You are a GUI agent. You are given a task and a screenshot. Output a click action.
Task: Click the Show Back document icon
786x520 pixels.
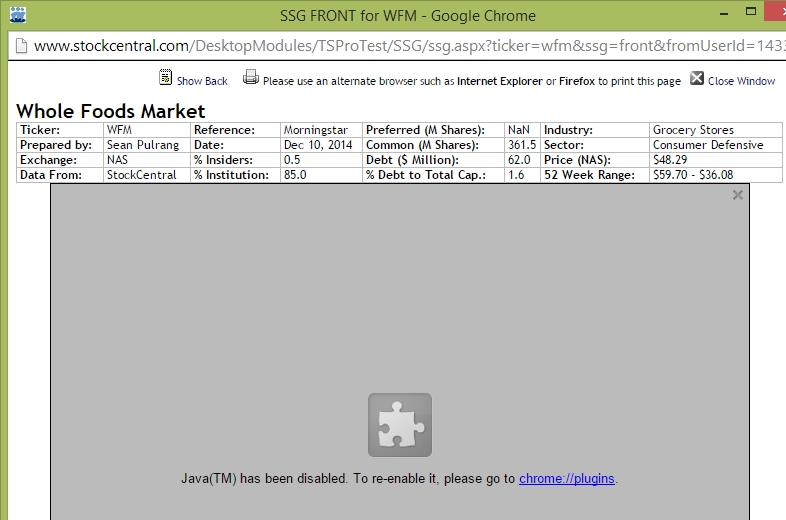(x=166, y=78)
